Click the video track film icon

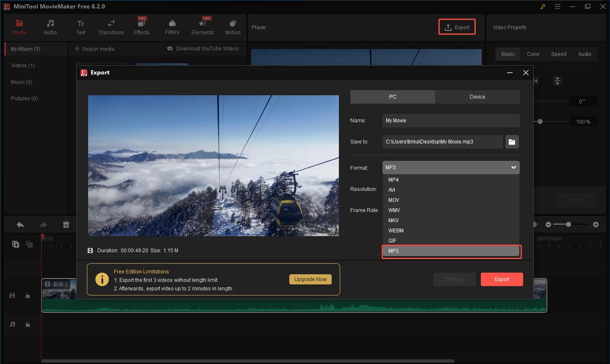12,295
